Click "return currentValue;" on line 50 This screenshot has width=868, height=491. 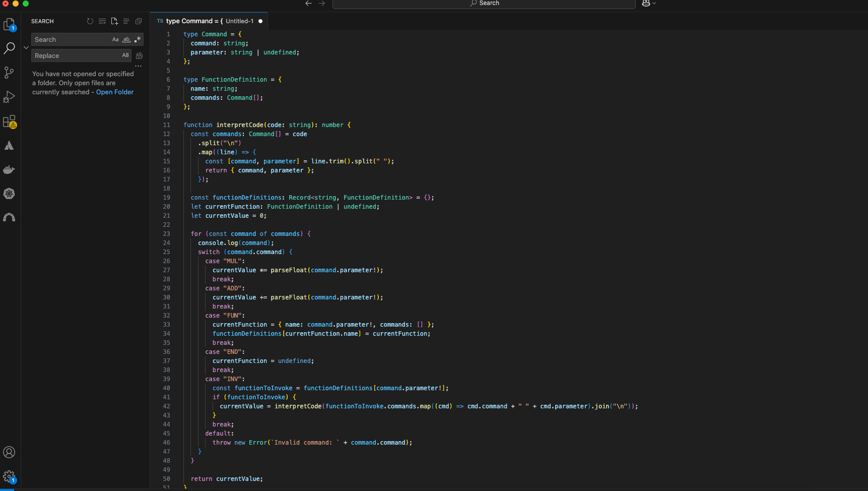click(227, 479)
